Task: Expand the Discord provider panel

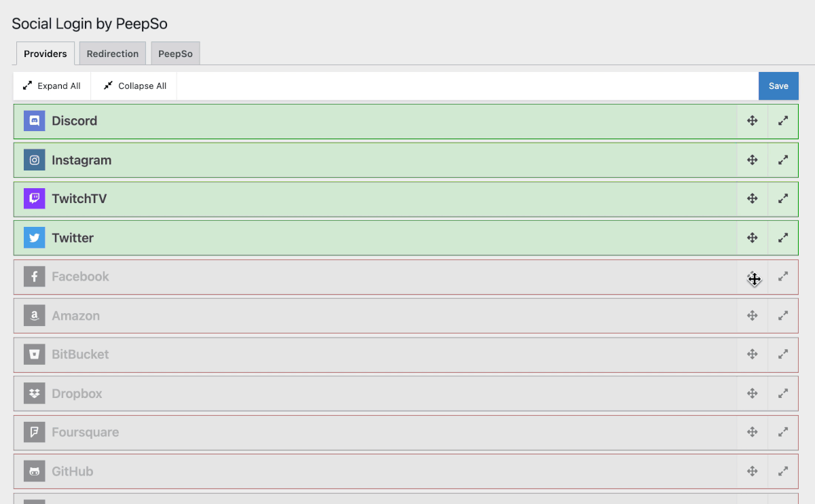Action: click(x=783, y=121)
